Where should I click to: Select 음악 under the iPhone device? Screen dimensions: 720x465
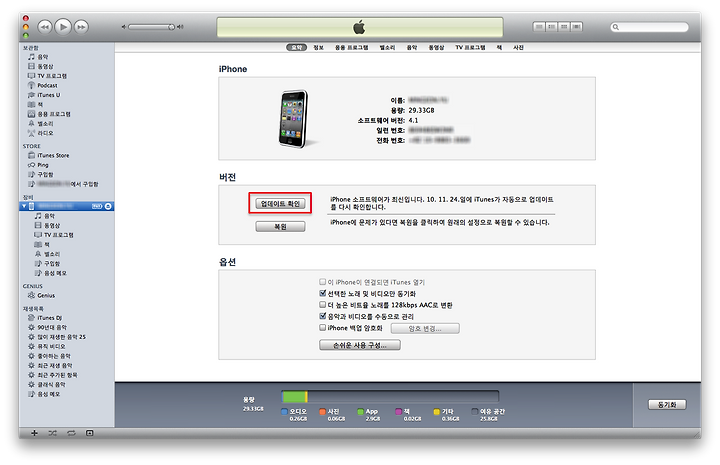click(45, 216)
